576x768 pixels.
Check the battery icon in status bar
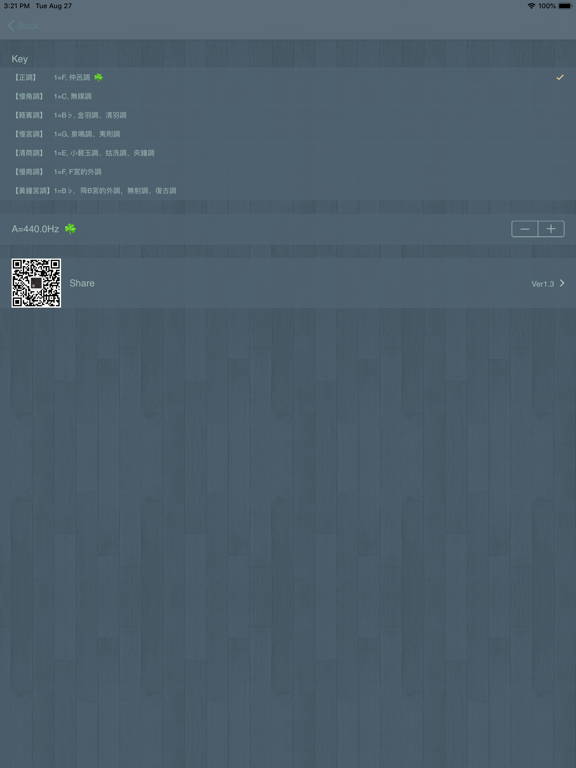565,6
